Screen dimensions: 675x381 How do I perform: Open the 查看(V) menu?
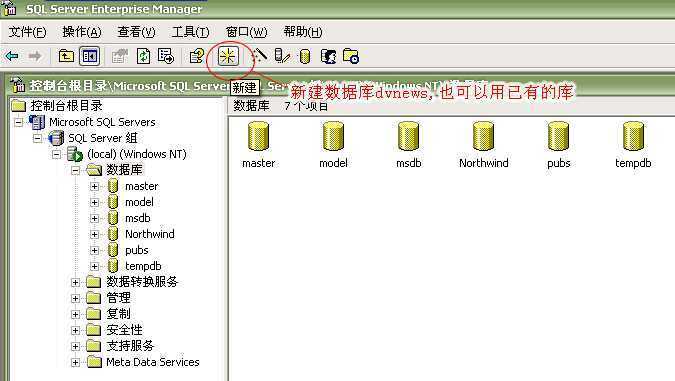tap(136, 32)
